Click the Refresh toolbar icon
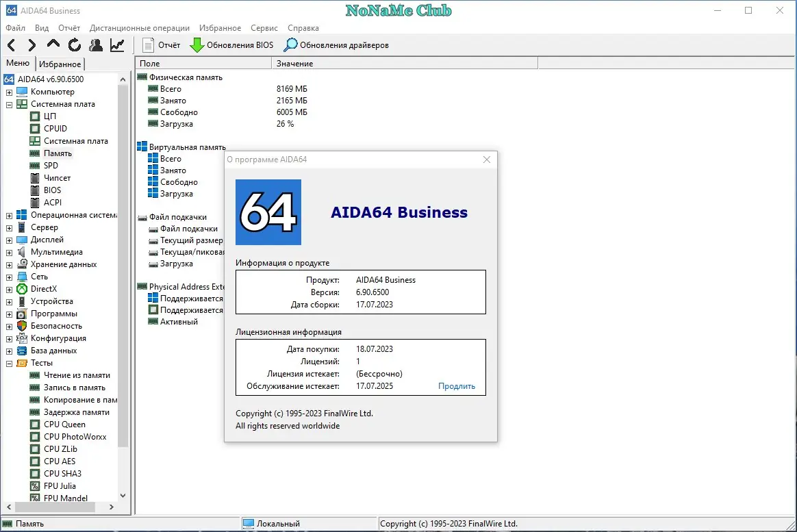The height and width of the screenshot is (532, 797). (74, 45)
